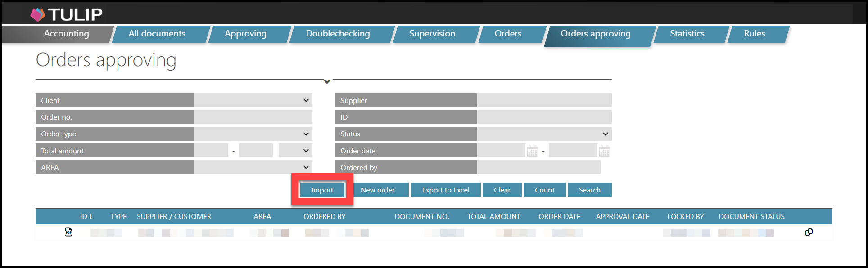Open the Doublechecking tab
The image size is (868, 268).
338,34
